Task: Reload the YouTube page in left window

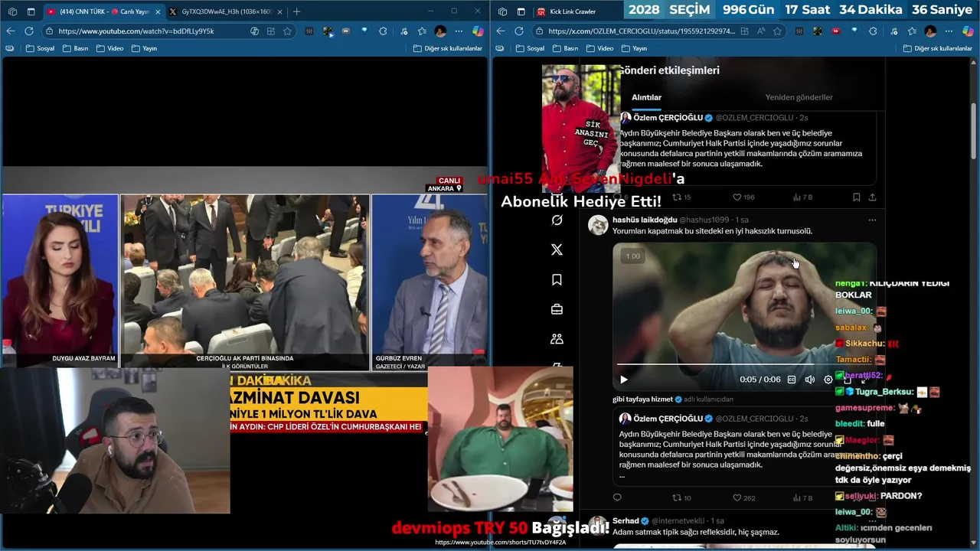Action: 29,31
